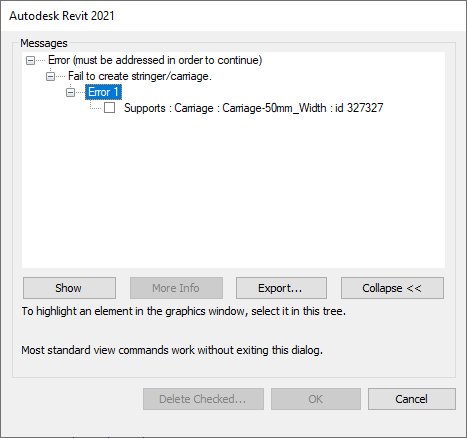The height and width of the screenshot is (438, 467).
Task: Select 'Supports : Carriage : Carriage-50mm_Width' row
Action: coord(254,108)
